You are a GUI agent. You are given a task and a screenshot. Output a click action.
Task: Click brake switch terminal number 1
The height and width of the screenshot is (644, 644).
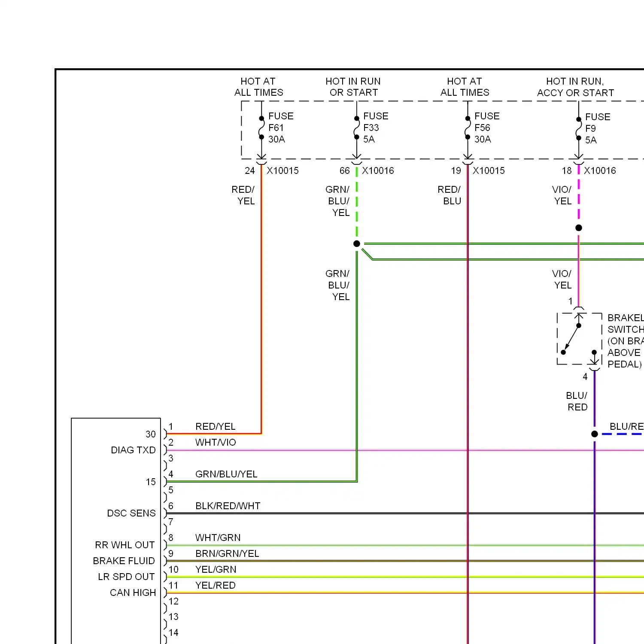571,301
